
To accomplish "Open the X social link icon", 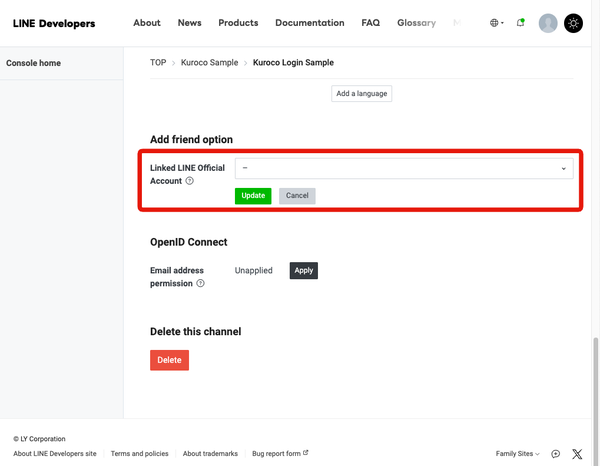I will (x=577, y=454).
